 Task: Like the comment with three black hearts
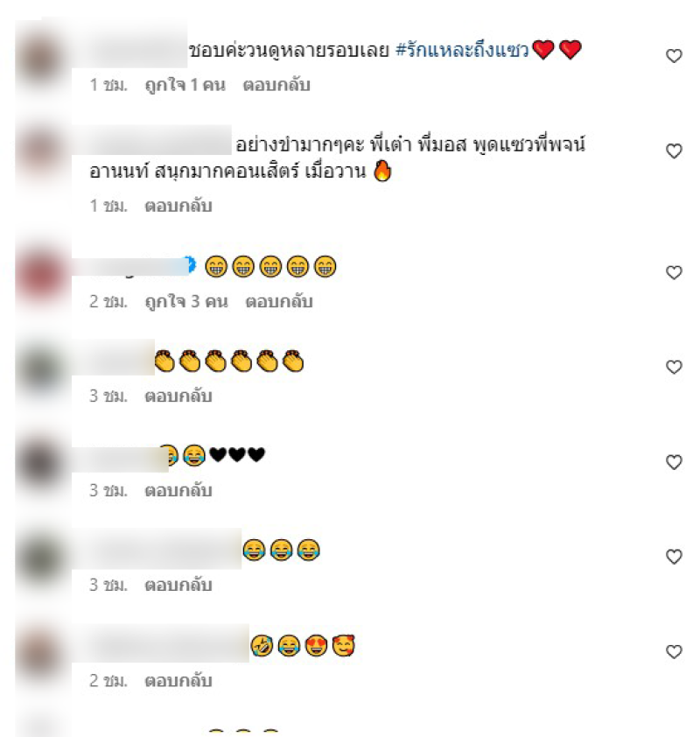(x=674, y=462)
